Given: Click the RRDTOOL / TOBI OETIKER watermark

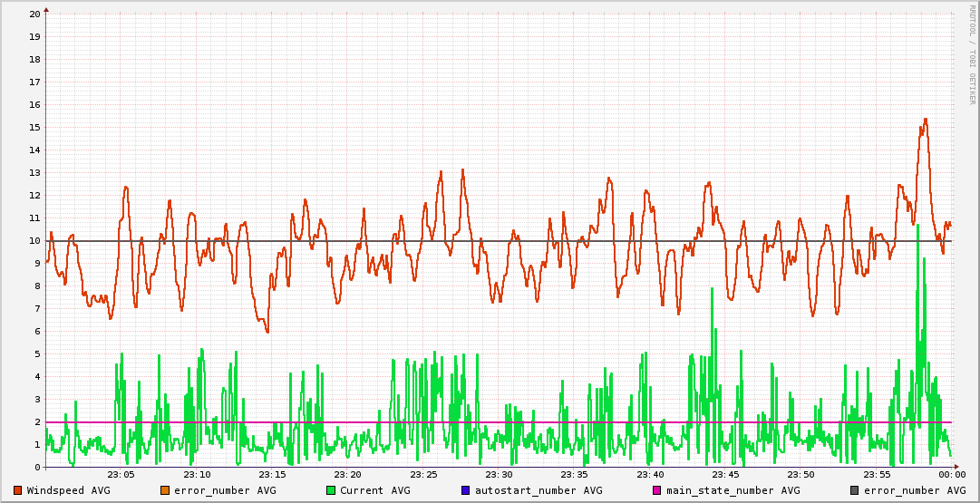Looking at the screenshot, I should point(972,54).
